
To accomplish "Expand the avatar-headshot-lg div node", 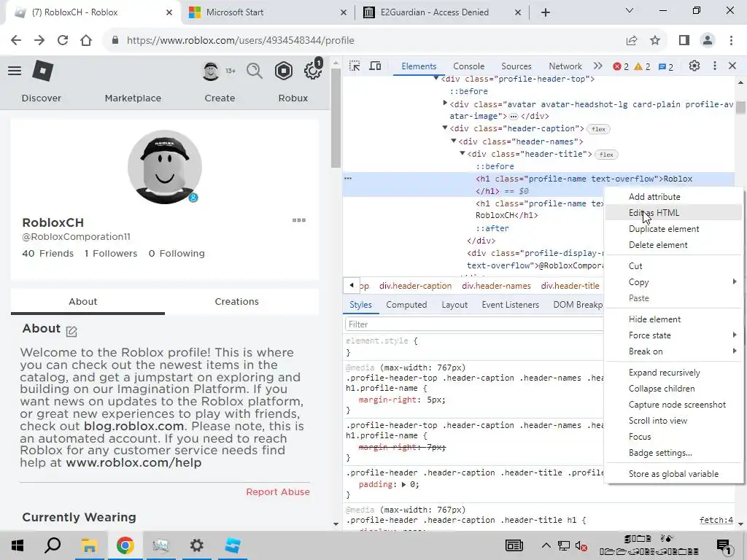I will tap(445, 103).
